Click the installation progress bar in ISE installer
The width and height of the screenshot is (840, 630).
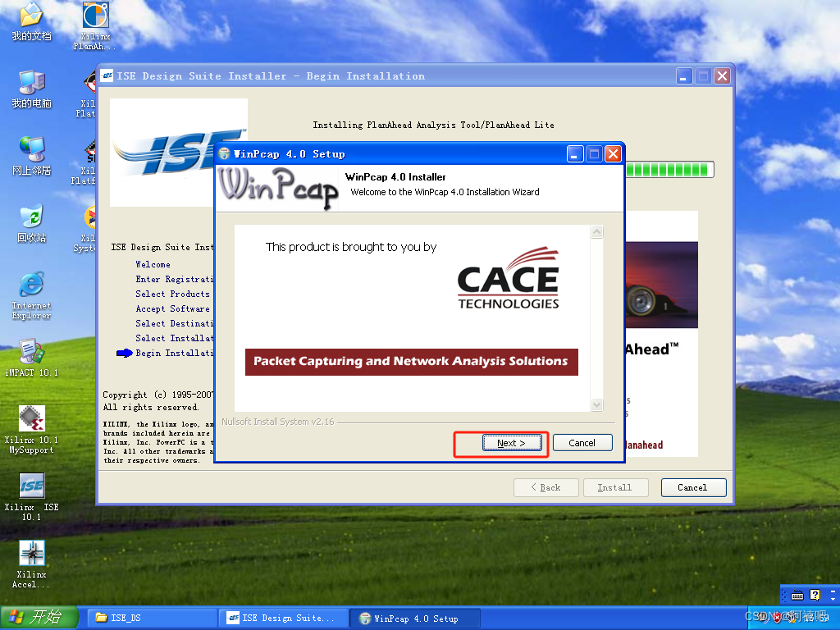pyautogui.click(x=669, y=170)
